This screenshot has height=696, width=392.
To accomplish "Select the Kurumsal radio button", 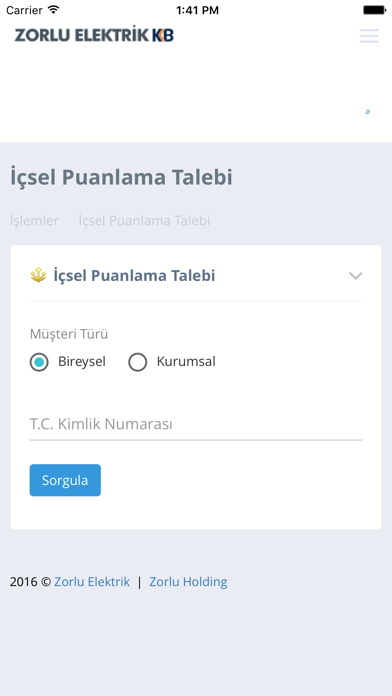I will (138, 362).
